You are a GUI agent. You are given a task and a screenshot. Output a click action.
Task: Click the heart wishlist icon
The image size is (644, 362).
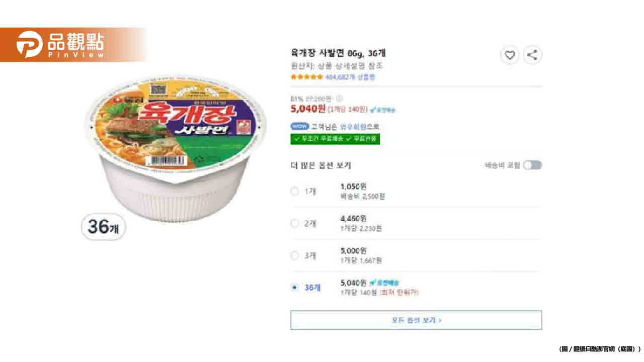(x=510, y=55)
